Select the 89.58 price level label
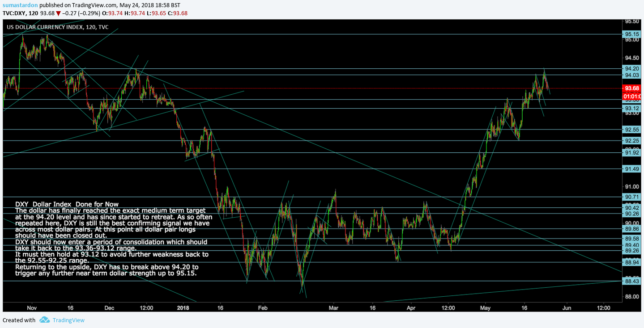The image size is (644, 328). (x=632, y=239)
